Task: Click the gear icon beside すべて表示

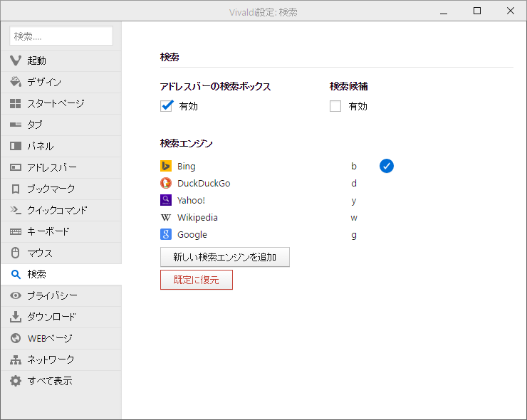Action: click(16, 381)
